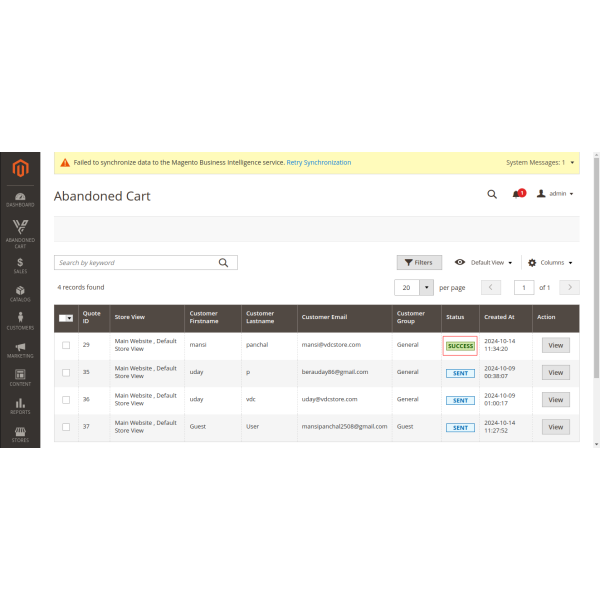Click the Search by keyword field

pyautogui.click(x=135, y=262)
